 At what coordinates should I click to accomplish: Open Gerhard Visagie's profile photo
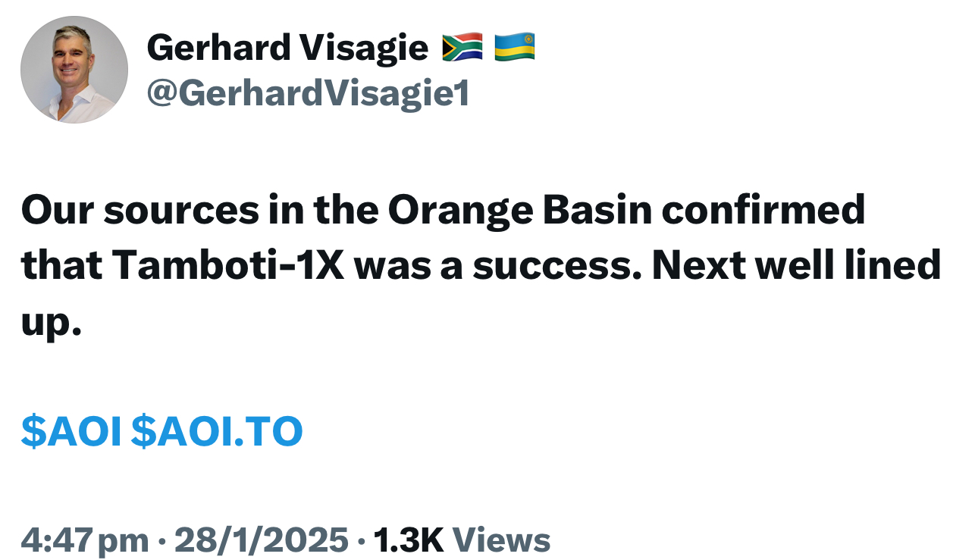[x=74, y=70]
